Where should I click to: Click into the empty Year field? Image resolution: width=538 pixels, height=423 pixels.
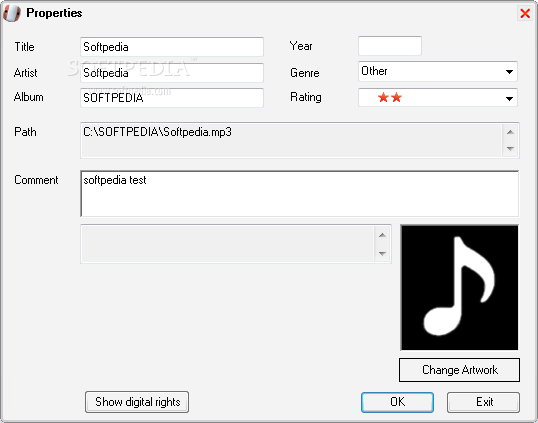click(x=390, y=46)
